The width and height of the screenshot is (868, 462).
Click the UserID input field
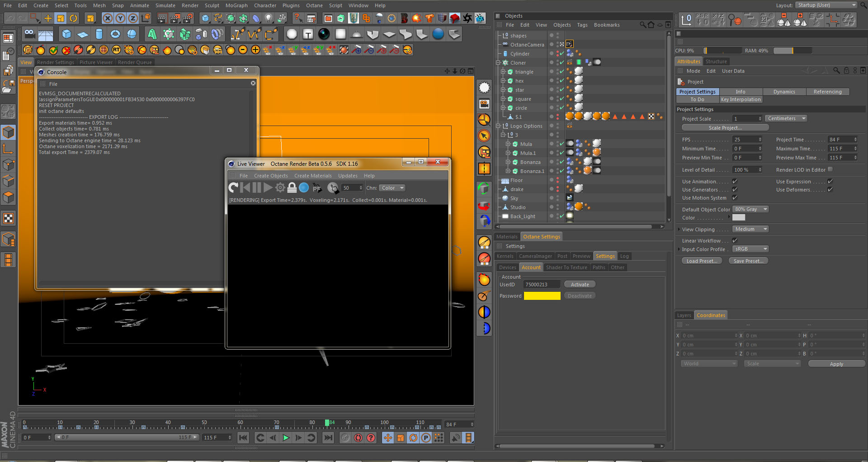(542, 285)
